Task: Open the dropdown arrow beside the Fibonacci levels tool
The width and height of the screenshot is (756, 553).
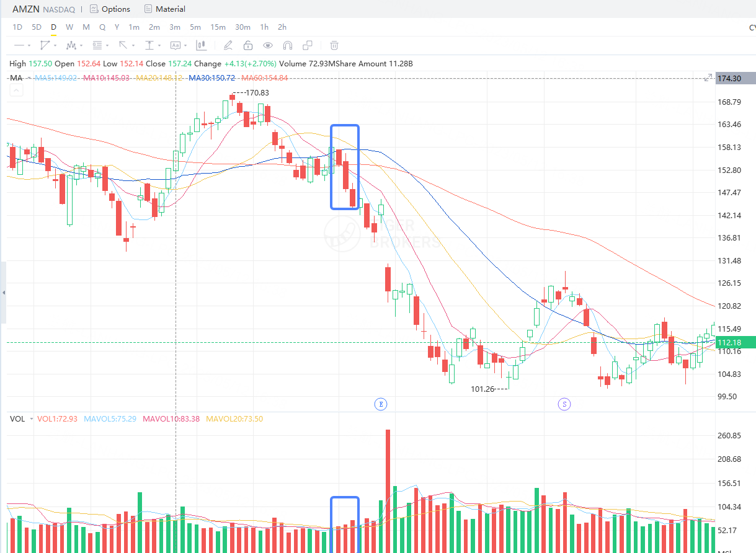Action: click(x=107, y=45)
